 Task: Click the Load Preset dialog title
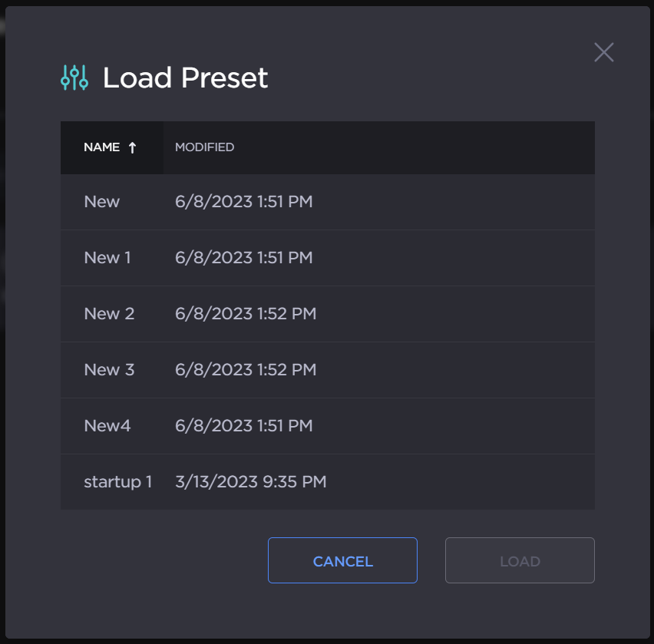tap(185, 78)
